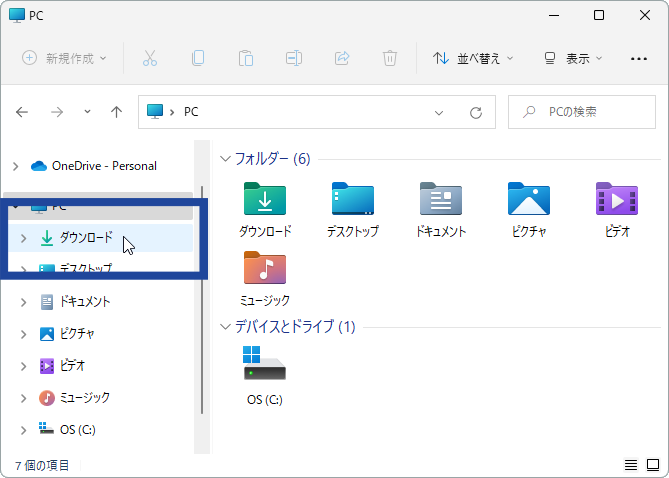Open the ダウンロード folder icon in main pane
The image size is (669, 478).
click(265, 200)
